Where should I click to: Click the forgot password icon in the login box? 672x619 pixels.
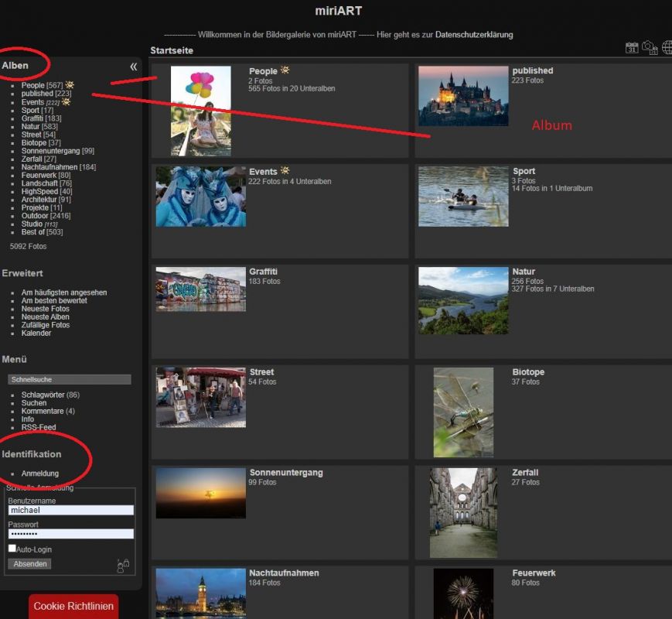tap(123, 566)
